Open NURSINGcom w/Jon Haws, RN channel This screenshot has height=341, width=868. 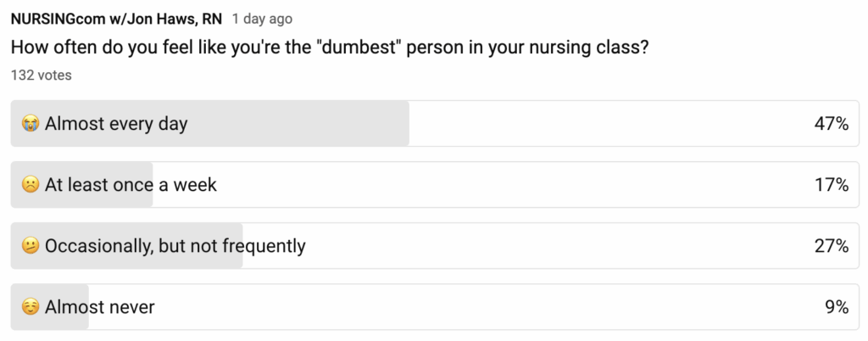[116, 19]
